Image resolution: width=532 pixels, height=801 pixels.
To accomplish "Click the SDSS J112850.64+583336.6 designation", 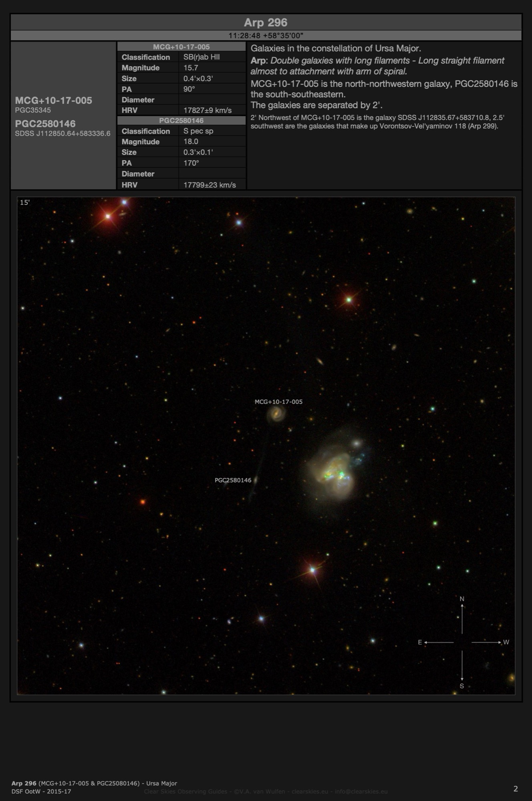I will tap(62, 133).
